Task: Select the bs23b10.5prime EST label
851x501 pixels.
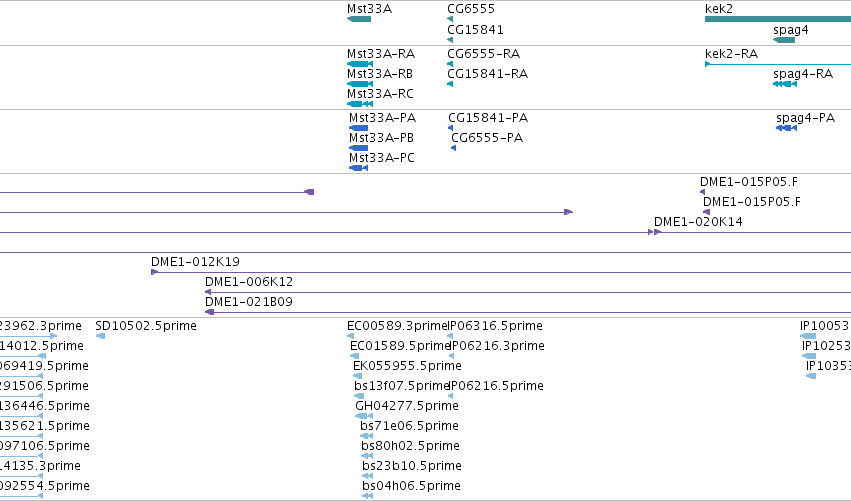Action: 412,467
